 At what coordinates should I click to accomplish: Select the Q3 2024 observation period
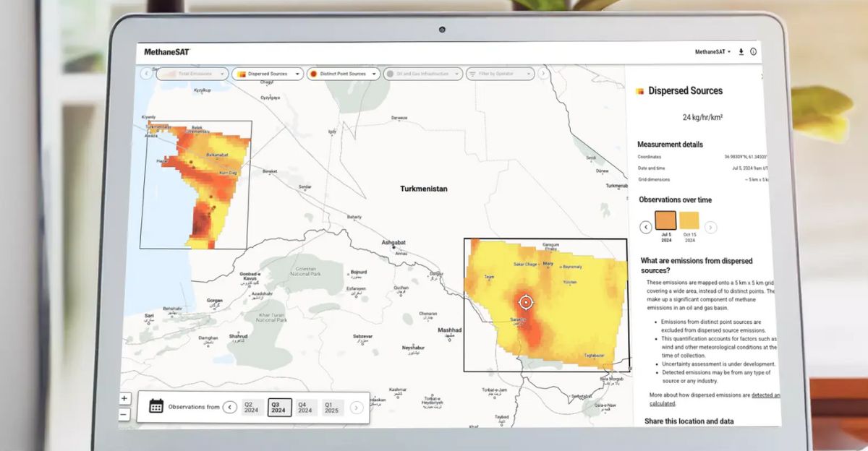click(x=279, y=407)
